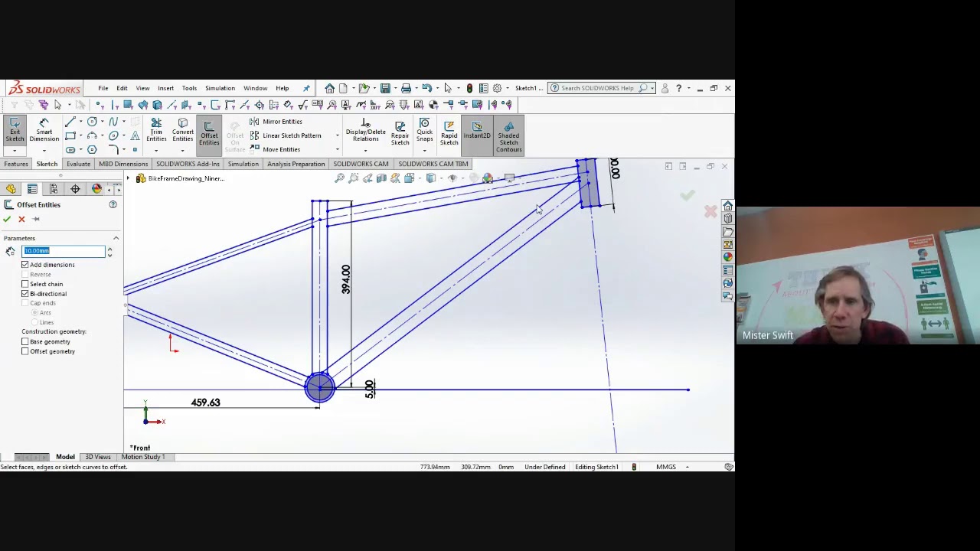980x551 pixels.
Task: Toggle Shaded Sketch Contours
Action: (x=508, y=135)
